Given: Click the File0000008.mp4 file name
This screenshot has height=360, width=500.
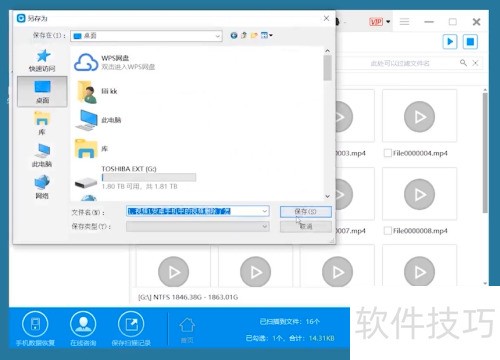Looking at the screenshot, I should pos(420,231).
